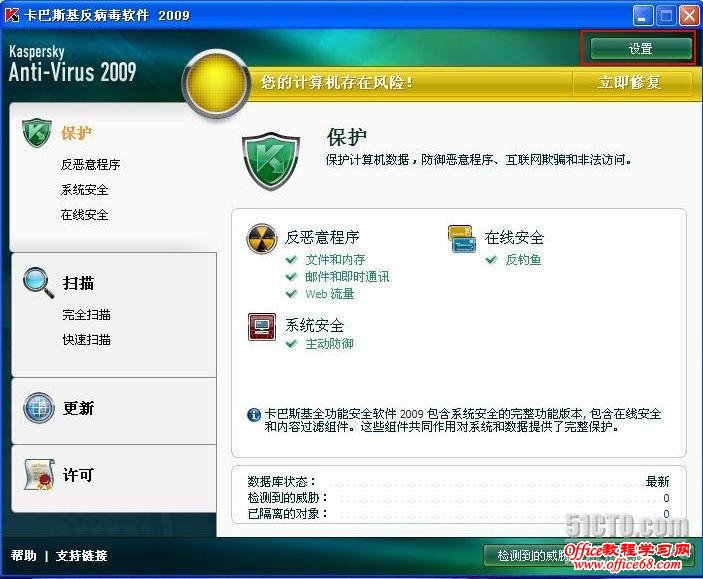Click the magnifying glass scan icon
The image size is (703, 579).
pyautogui.click(x=39, y=283)
